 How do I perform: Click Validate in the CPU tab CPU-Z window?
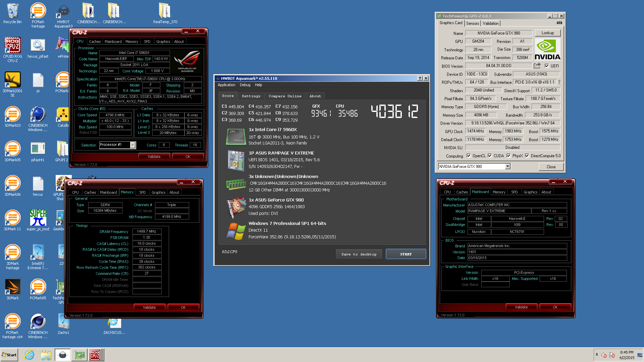click(154, 157)
